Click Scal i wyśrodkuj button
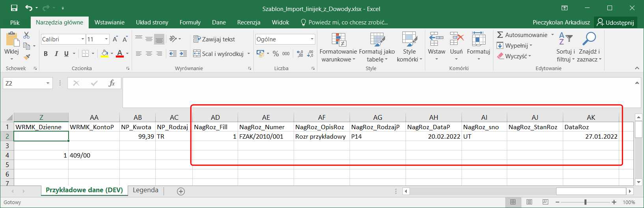644x208 pixels. pyautogui.click(x=218, y=54)
